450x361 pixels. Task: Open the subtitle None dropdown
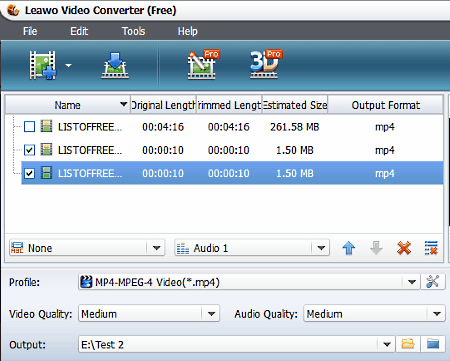156,248
